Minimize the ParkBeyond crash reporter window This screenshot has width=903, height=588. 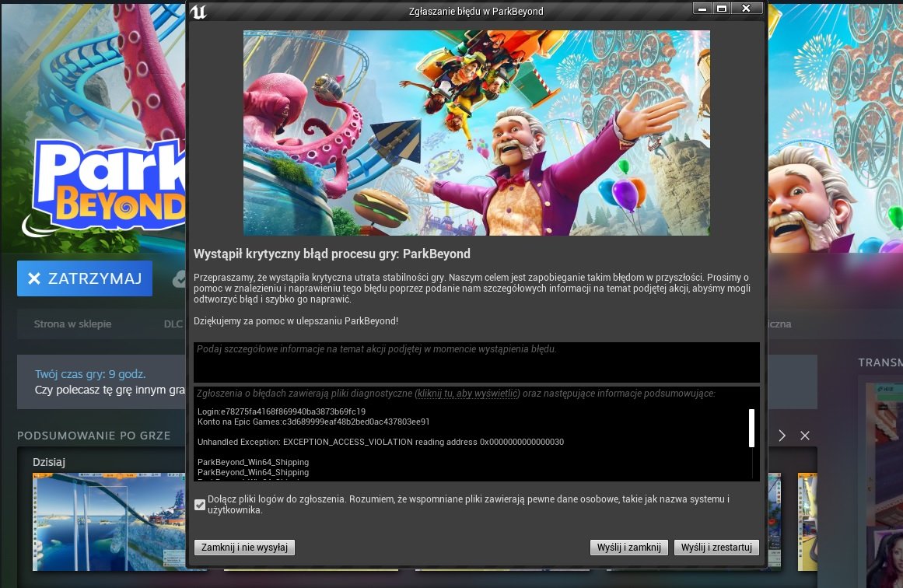[702, 9]
